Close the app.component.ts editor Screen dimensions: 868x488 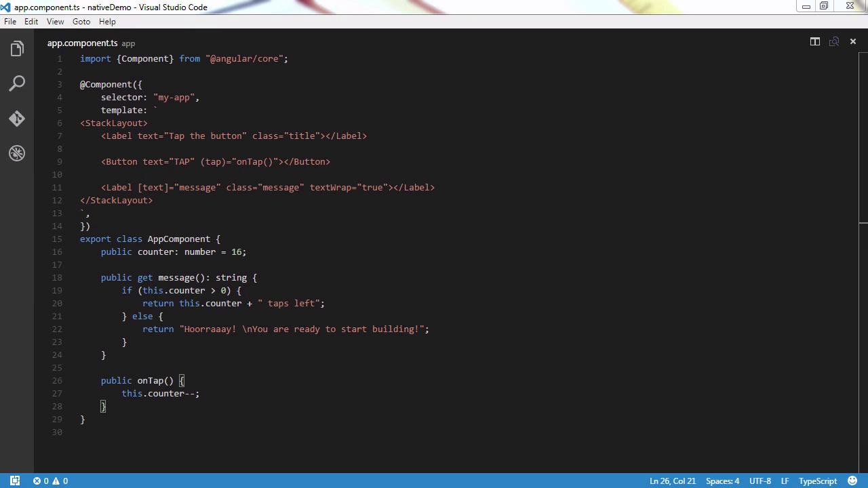853,42
